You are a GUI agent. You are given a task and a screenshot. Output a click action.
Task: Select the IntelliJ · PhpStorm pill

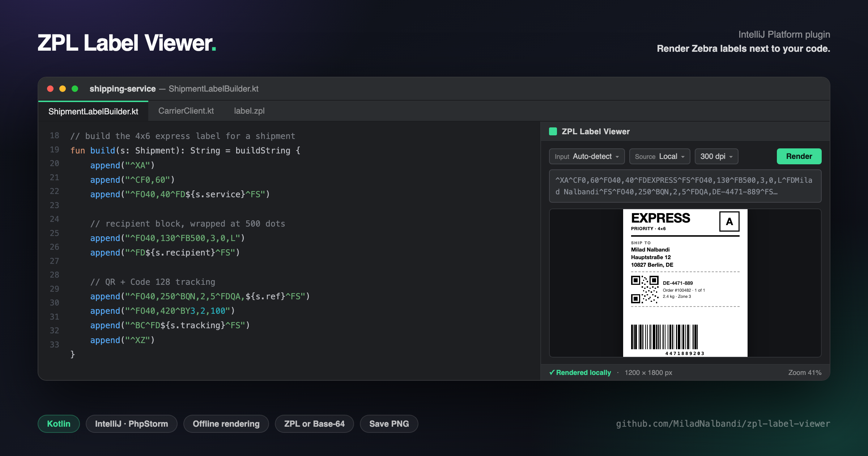(x=131, y=424)
